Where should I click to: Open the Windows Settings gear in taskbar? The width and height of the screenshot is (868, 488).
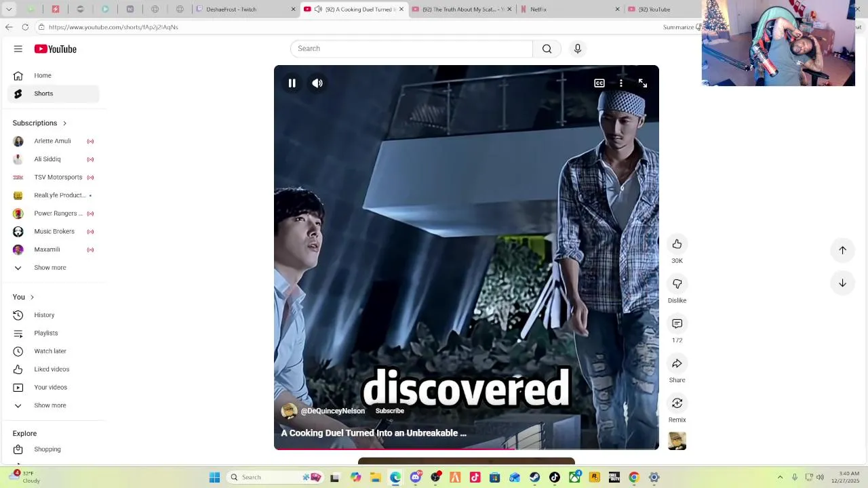pos(654,477)
